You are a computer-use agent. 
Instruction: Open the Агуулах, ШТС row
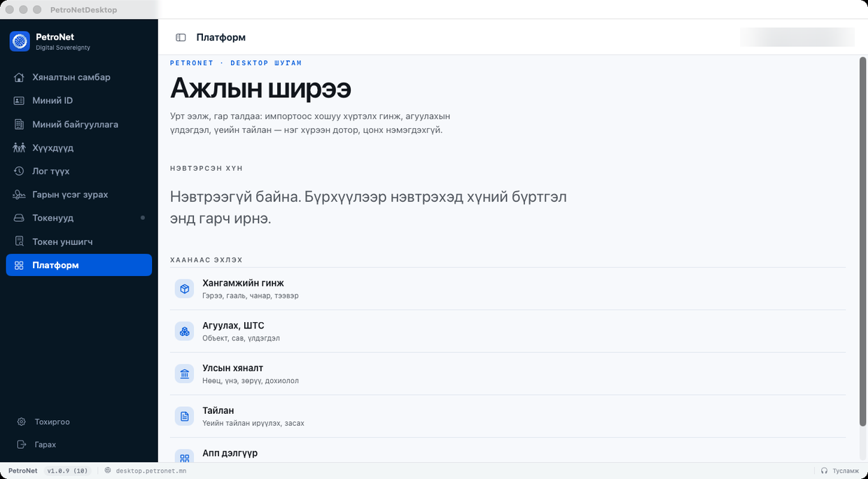point(507,331)
